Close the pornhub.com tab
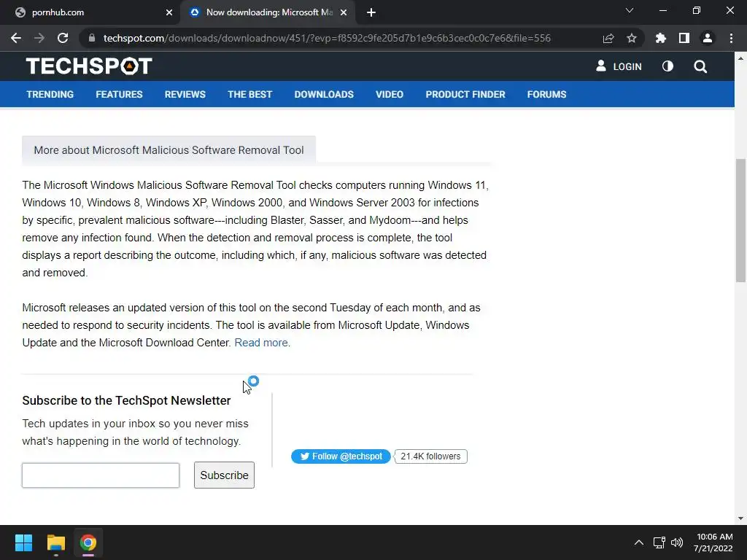Image resolution: width=747 pixels, height=560 pixels. [169, 12]
